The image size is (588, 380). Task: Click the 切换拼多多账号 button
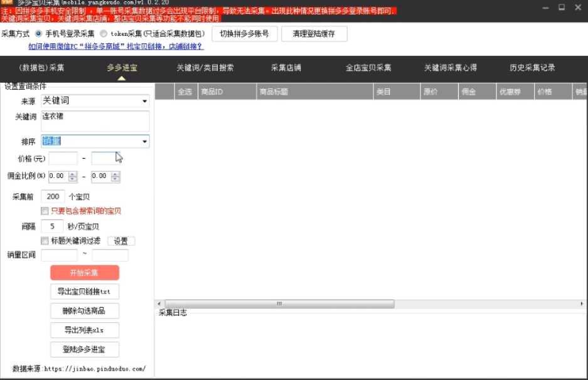tap(245, 34)
